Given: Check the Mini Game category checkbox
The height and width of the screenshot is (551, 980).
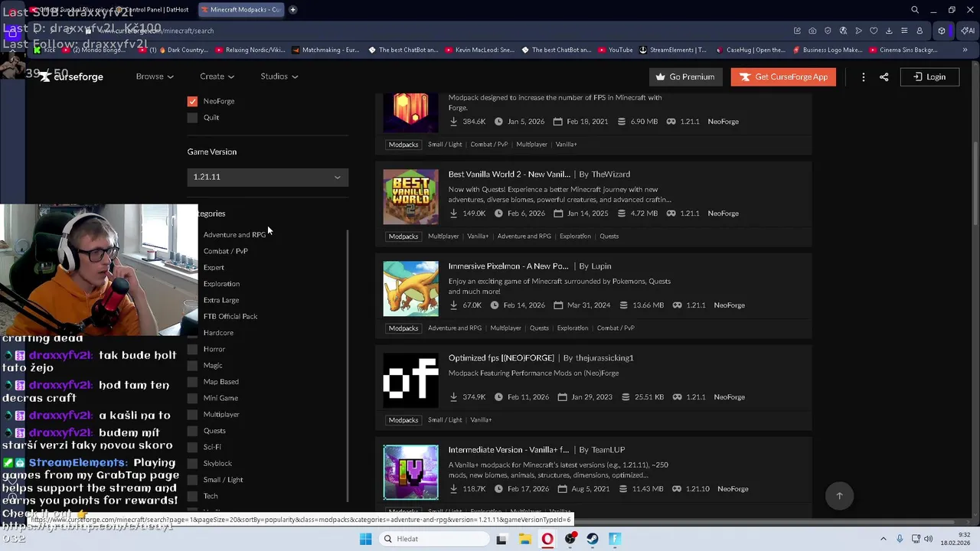Looking at the screenshot, I should point(192,398).
